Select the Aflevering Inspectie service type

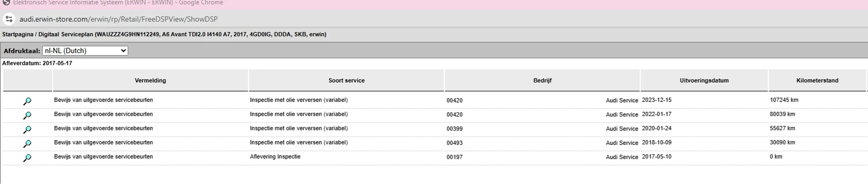click(x=275, y=157)
